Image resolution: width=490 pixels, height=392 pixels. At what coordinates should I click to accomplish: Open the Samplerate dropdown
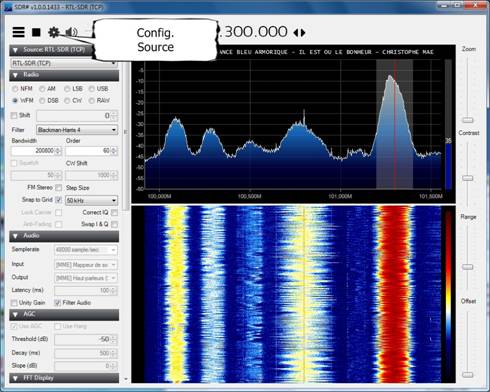tap(86, 250)
